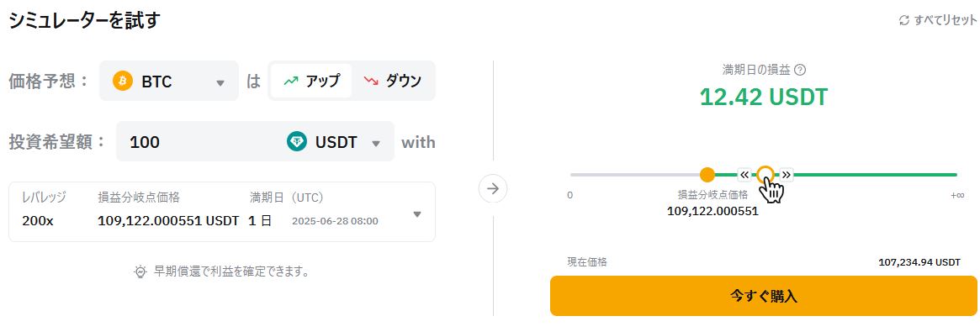Click the reset refresh icon at the top right
Image resolution: width=980 pixels, height=332 pixels.
pos(903,20)
